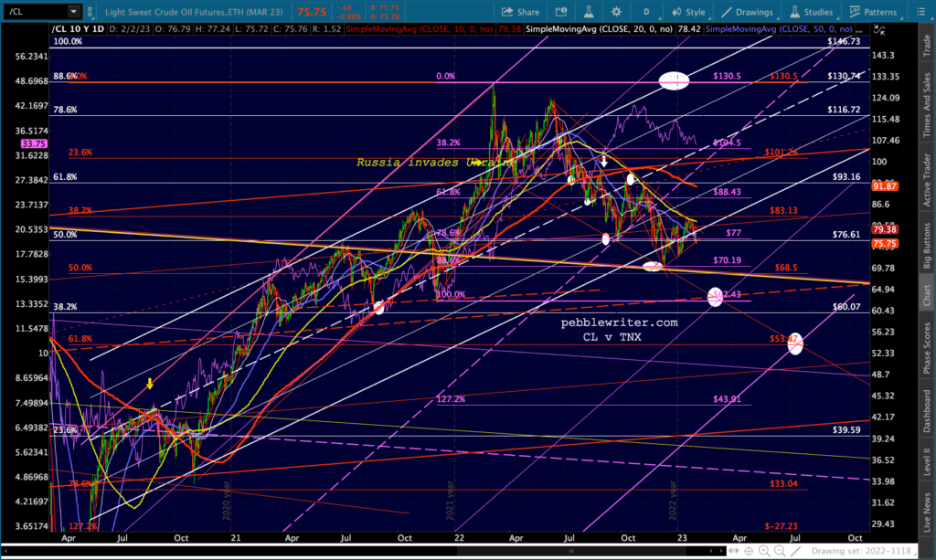Open the Studies menu
The width and height of the screenshot is (936, 560).
coord(812,12)
